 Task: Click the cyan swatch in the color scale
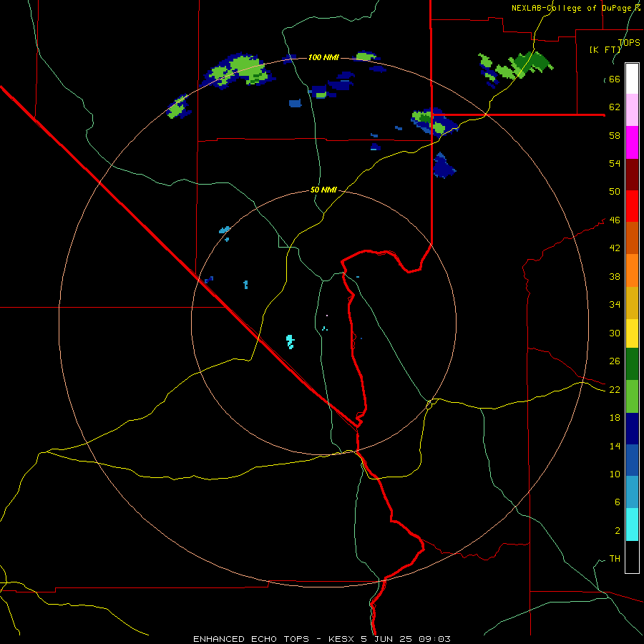pos(632,525)
